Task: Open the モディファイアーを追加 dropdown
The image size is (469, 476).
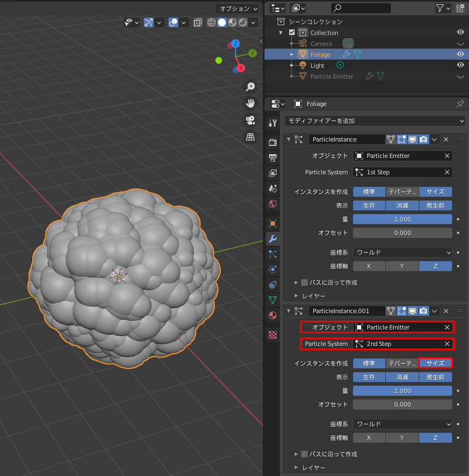Action: click(375, 121)
